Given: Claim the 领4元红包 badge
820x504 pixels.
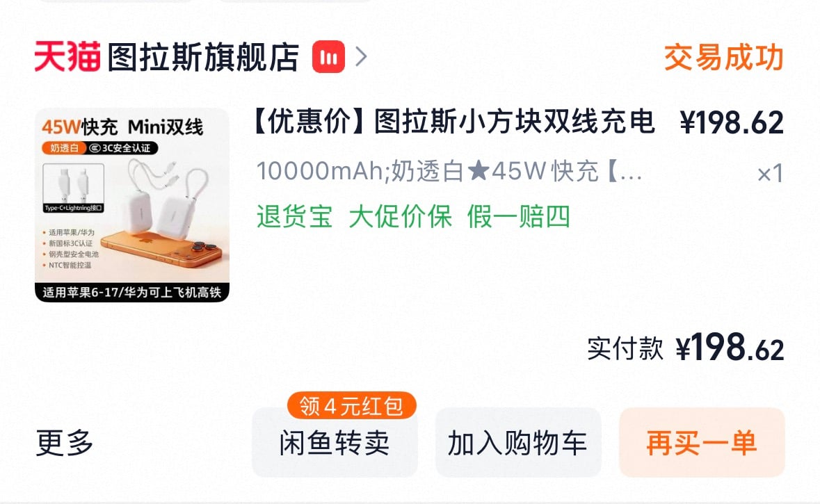Looking at the screenshot, I should click(351, 406).
